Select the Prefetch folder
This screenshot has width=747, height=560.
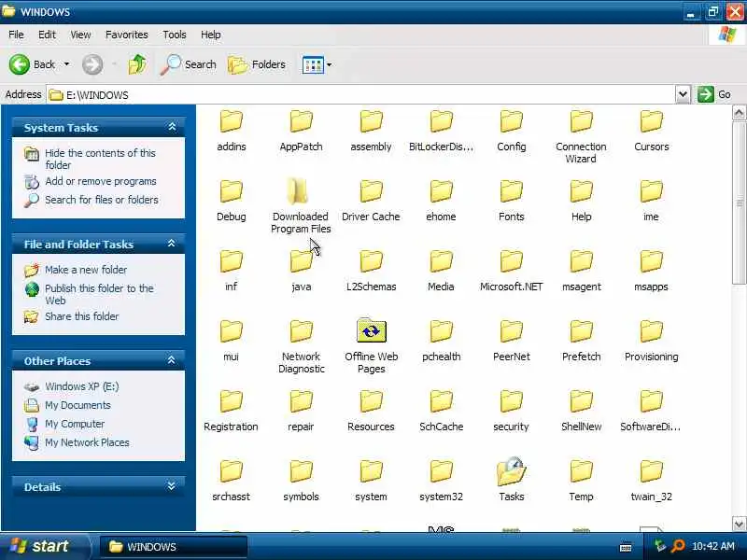[581, 341]
